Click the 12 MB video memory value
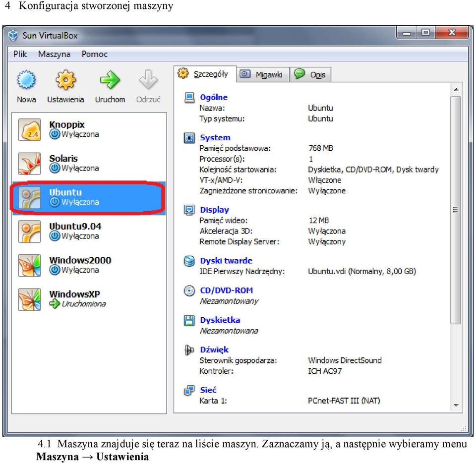 tap(318, 221)
